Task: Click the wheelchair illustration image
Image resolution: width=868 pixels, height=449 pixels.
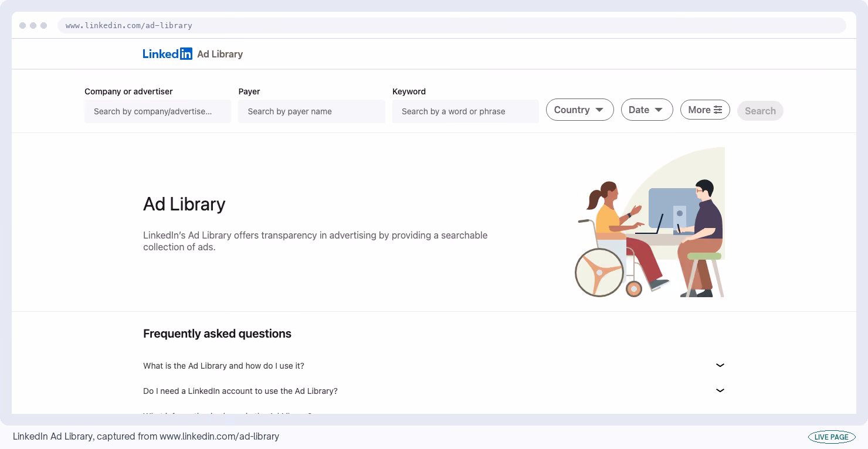Action: 650,222
